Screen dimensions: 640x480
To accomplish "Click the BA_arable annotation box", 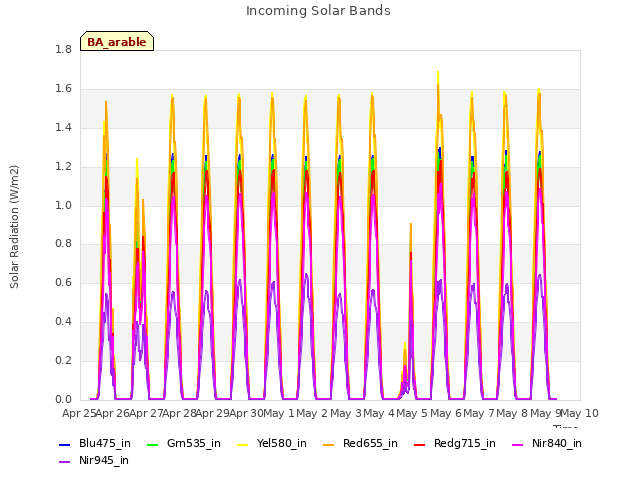I will pyautogui.click(x=117, y=41).
